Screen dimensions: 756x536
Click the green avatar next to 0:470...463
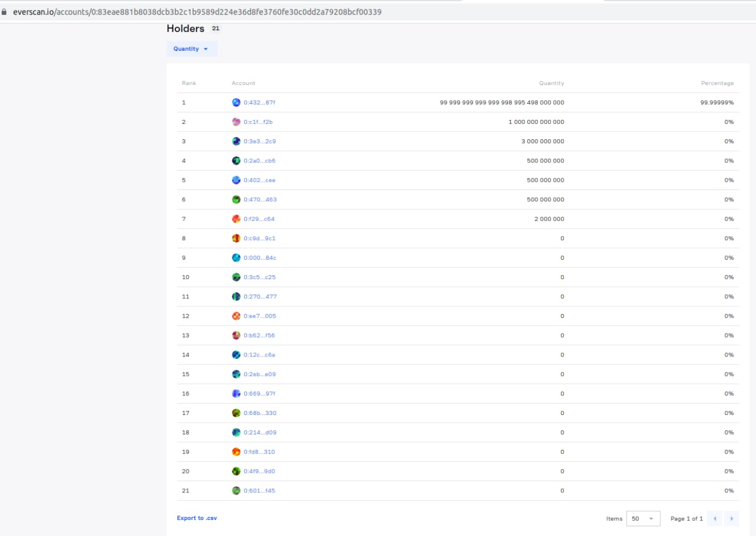point(236,200)
